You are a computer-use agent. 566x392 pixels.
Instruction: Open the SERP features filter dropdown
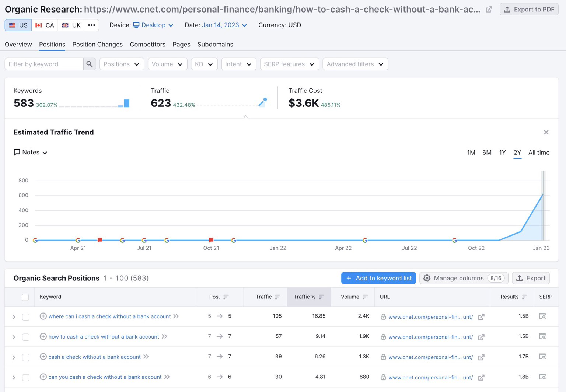pyautogui.click(x=289, y=64)
